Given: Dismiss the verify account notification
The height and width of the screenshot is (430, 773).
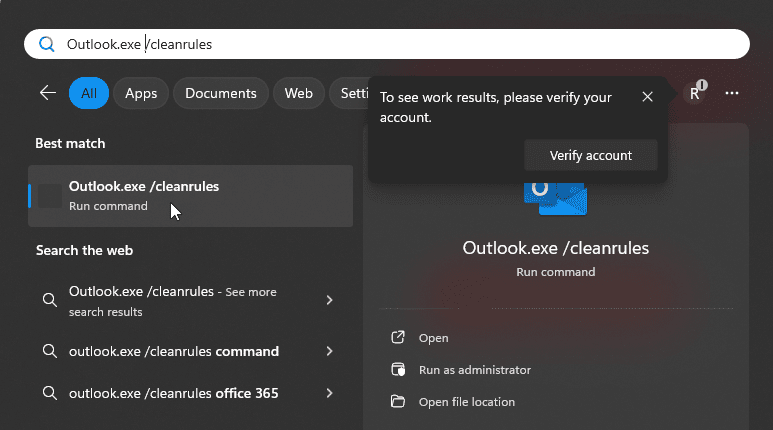Looking at the screenshot, I should pyautogui.click(x=647, y=97).
